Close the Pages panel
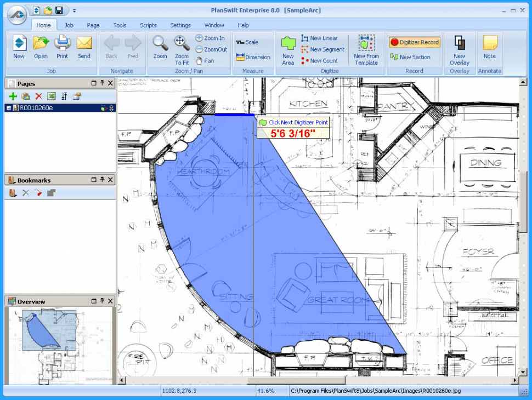532x400 pixels. pyautogui.click(x=110, y=83)
